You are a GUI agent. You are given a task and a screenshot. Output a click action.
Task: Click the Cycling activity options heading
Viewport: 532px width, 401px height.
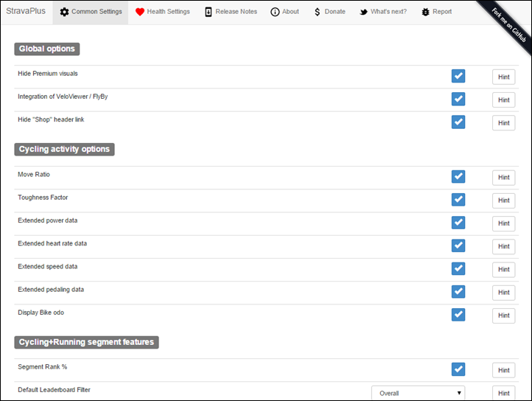(x=64, y=150)
